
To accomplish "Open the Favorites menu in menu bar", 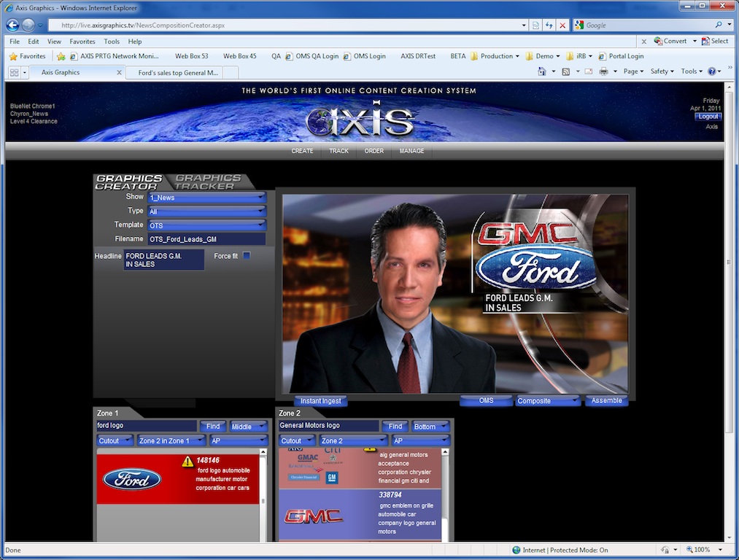I will (x=82, y=42).
